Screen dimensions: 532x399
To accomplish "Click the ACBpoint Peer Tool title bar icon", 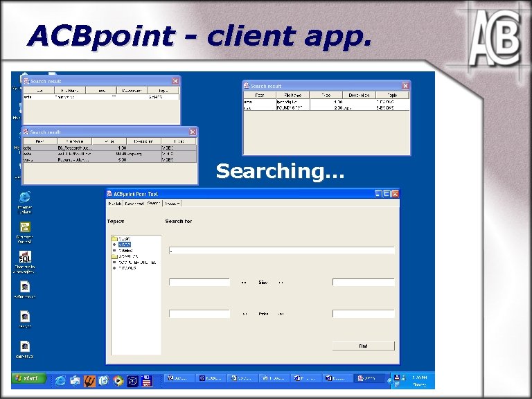I will tap(109, 194).
